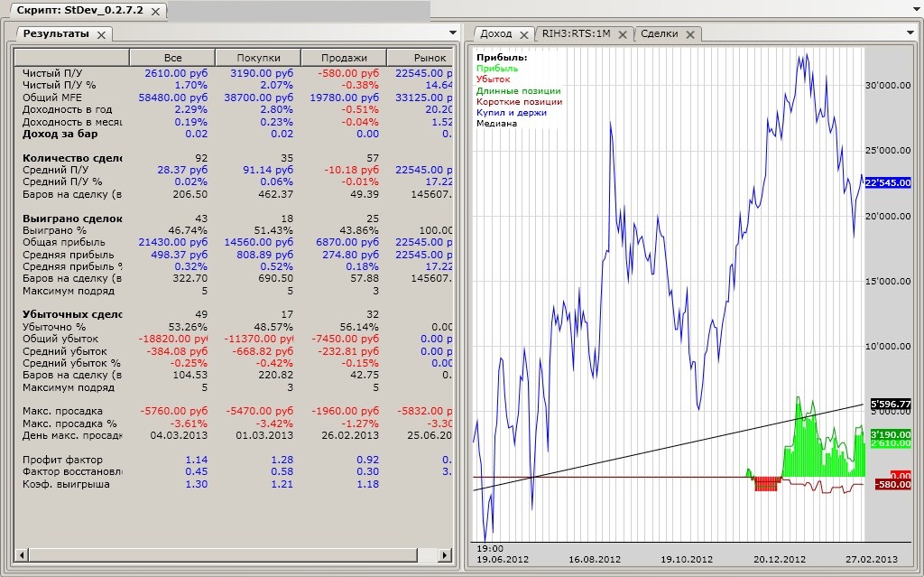Click the Продажи column header
The image size is (924, 577).
tap(344, 57)
